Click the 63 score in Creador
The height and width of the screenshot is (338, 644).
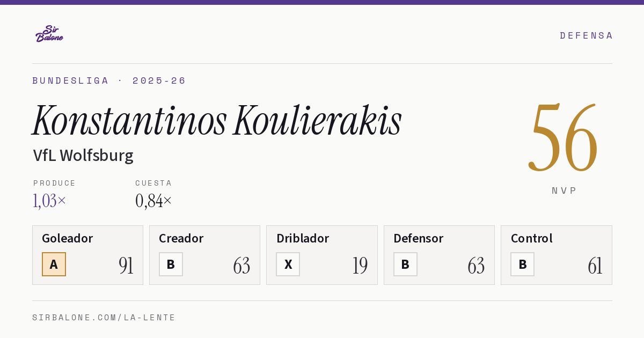[241, 266]
